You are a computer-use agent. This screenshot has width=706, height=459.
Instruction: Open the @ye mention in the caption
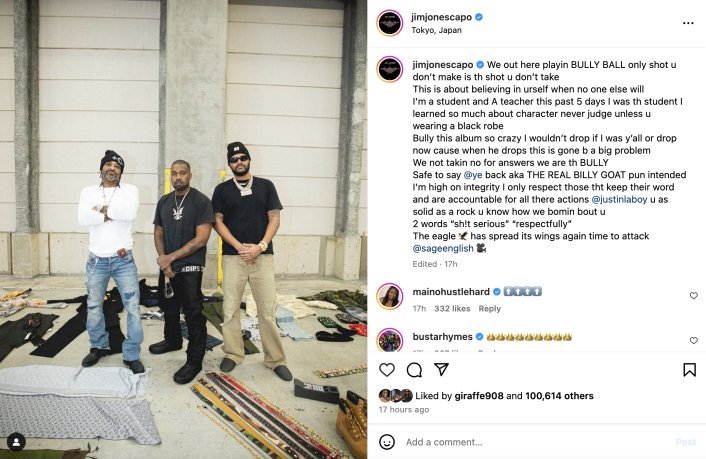coord(473,175)
